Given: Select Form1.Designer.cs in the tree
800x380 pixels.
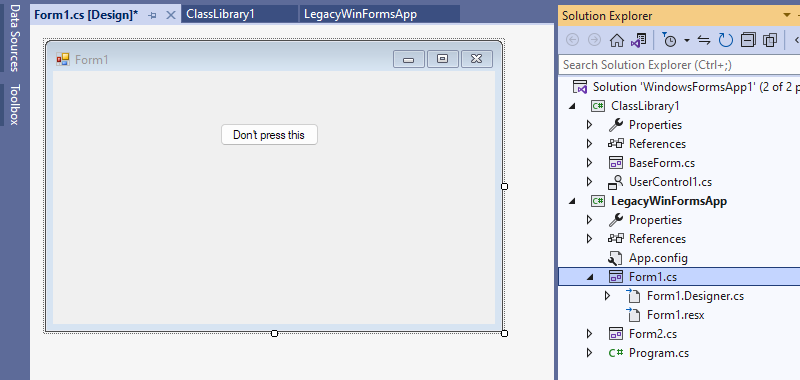Looking at the screenshot, I should click(x=695, y=296).
